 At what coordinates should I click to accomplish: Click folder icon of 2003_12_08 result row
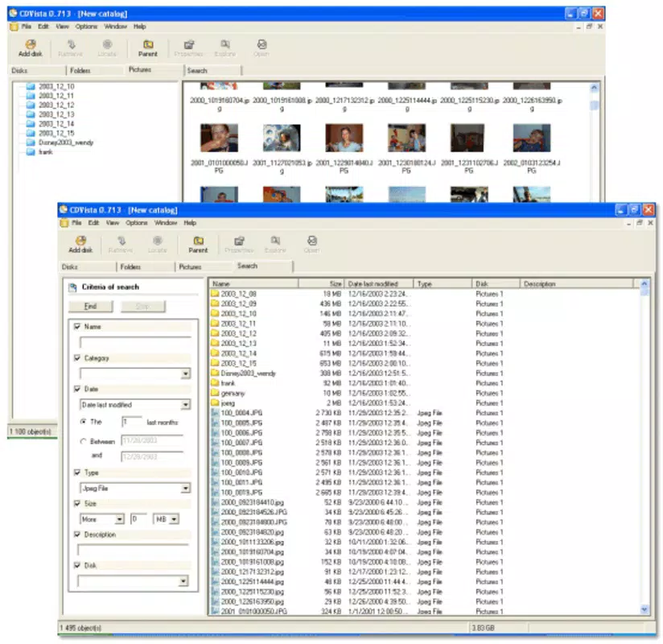click(215, 294)
